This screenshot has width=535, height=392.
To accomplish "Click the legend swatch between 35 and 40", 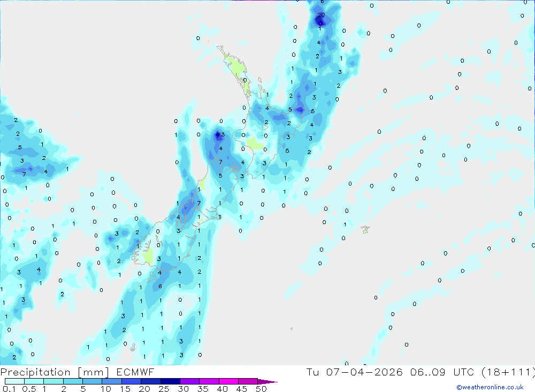I will coord(209,381).
